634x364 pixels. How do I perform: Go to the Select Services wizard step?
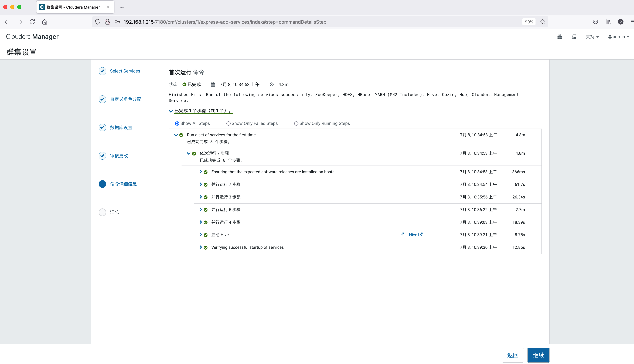[x=125, y=71]
